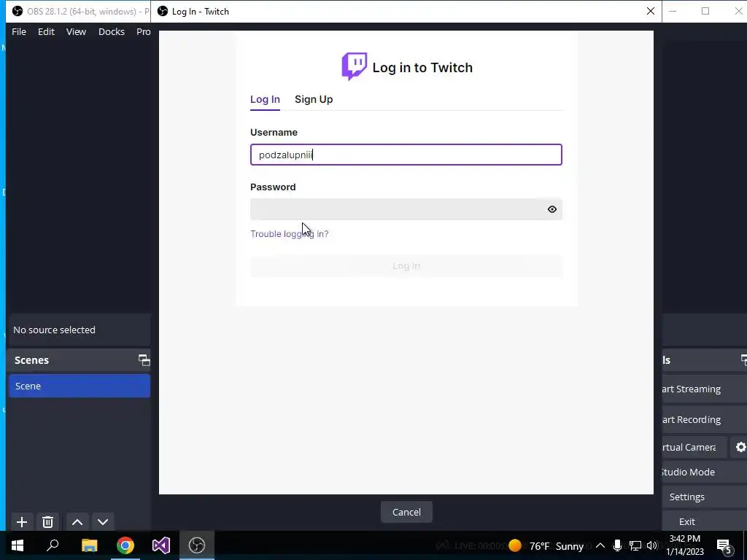The image size is (747, 560).
Task: Click Start Recording in OBS controls
Action: pos(704,419)
